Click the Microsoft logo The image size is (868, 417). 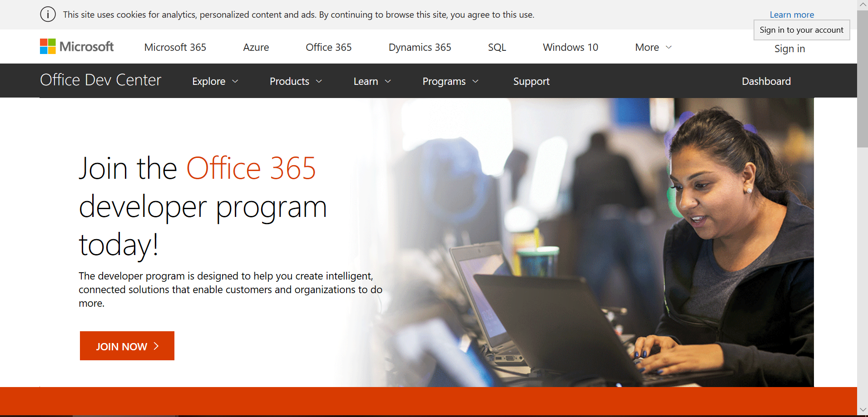point(76,46)
